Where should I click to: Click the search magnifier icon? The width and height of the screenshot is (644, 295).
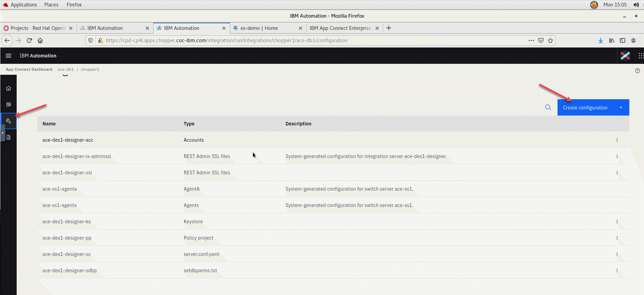coord(548,107)
